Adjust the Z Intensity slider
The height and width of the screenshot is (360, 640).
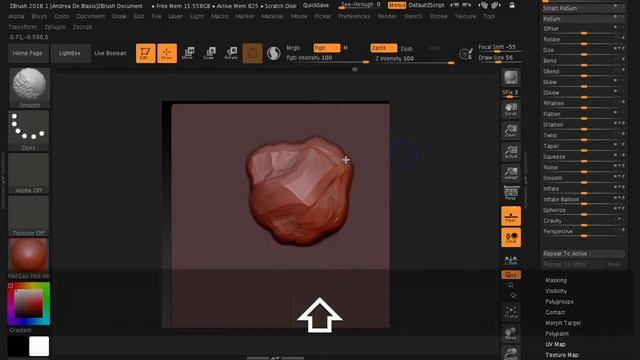pyautogui.click(x=415, y=60)
